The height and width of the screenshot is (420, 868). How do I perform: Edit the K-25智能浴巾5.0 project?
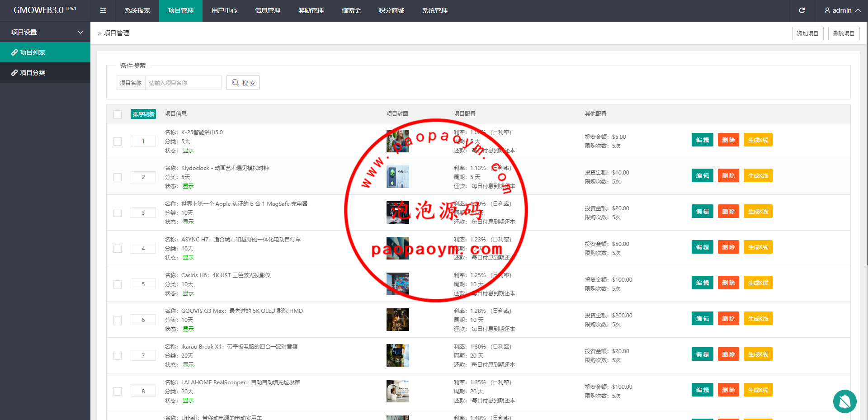point(703,140)
